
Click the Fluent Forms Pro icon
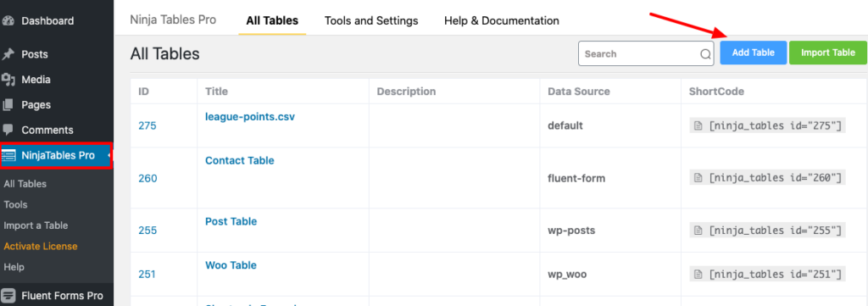(x=8, y=296)
